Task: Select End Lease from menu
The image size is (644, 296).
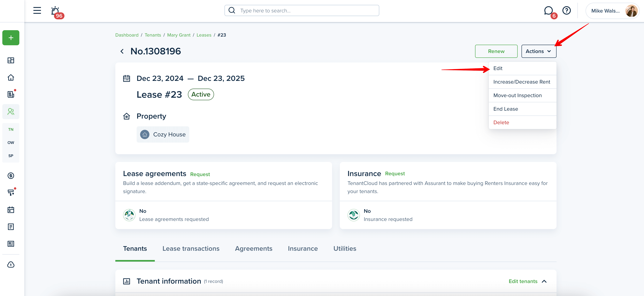Action: pos(522,109)
